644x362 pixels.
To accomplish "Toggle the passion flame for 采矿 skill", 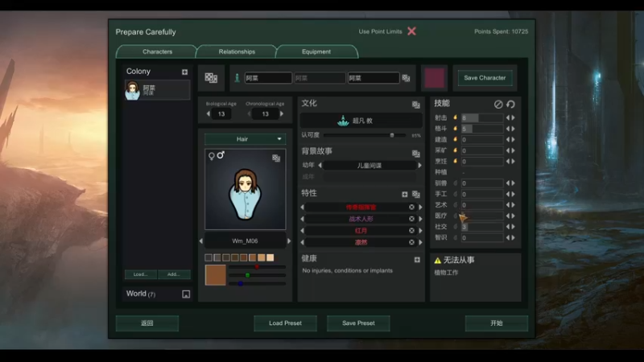I will pyautogui.click(x=455, y=150).
